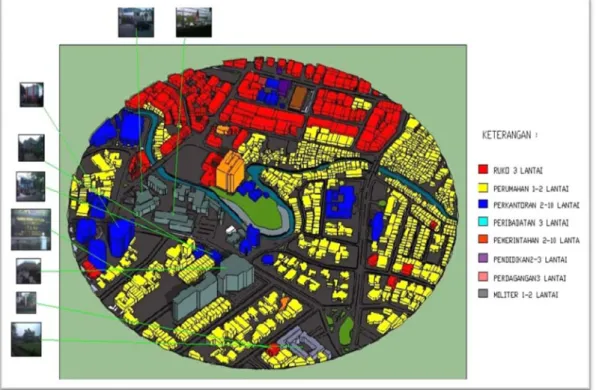
Task: Open the second photo thumbnail above the map
Action: click(194, 22)
